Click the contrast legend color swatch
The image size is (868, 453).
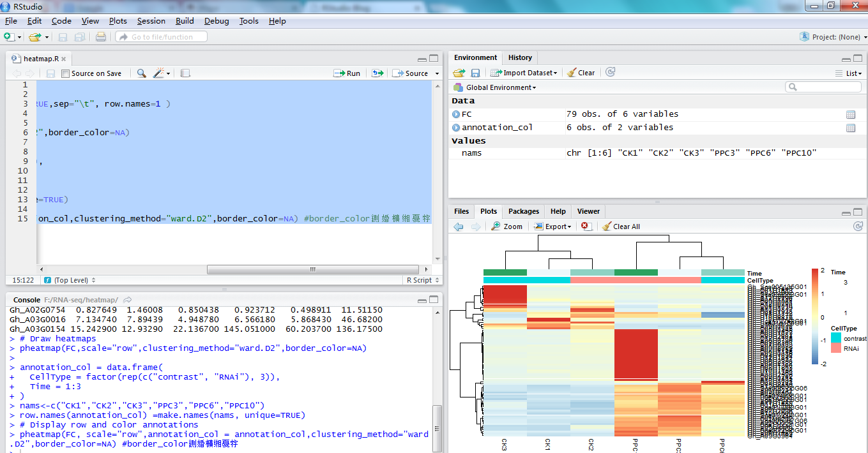836,338
